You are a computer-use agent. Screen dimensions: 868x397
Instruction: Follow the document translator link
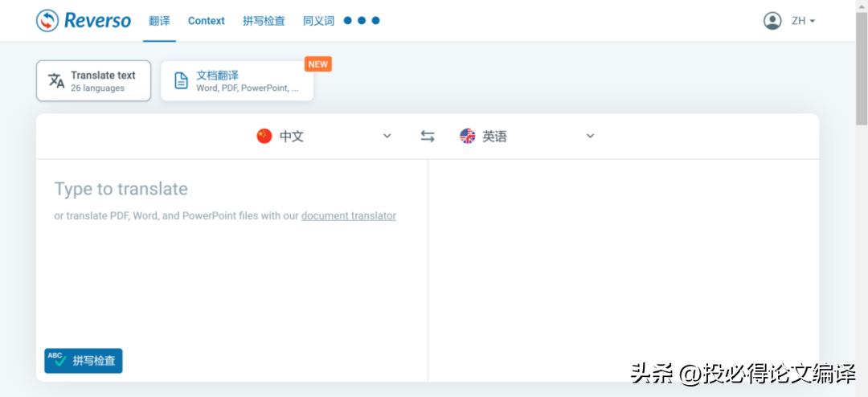(x=349, y=216)
